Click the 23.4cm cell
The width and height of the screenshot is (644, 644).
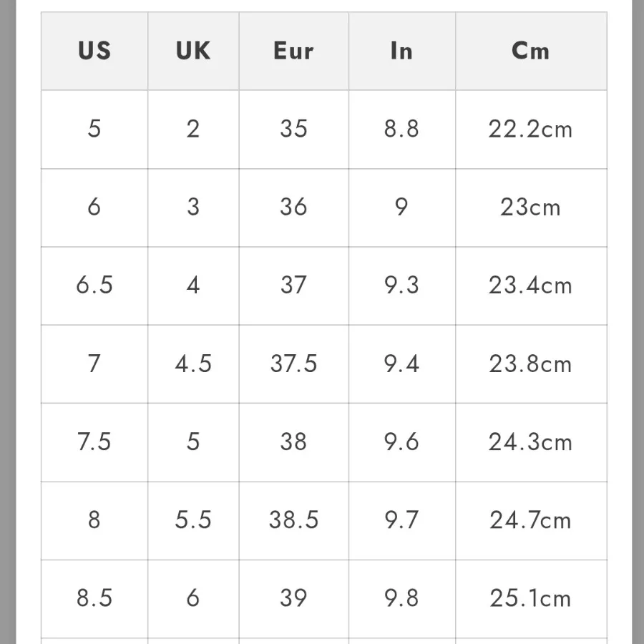[x=530, y=286]
